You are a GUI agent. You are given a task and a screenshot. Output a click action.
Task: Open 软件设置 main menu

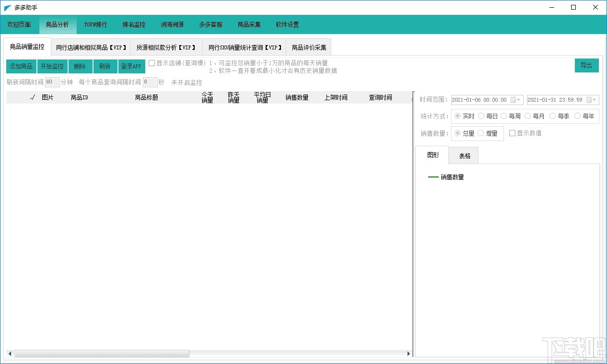pos(288,24)
